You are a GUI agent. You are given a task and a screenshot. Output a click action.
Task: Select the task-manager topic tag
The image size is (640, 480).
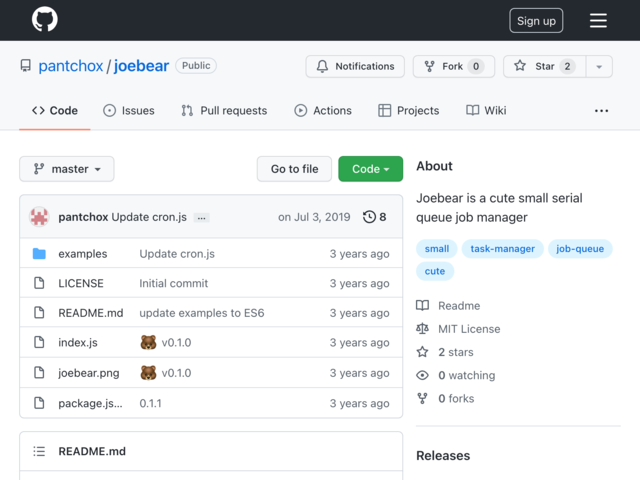click(502, 249)
